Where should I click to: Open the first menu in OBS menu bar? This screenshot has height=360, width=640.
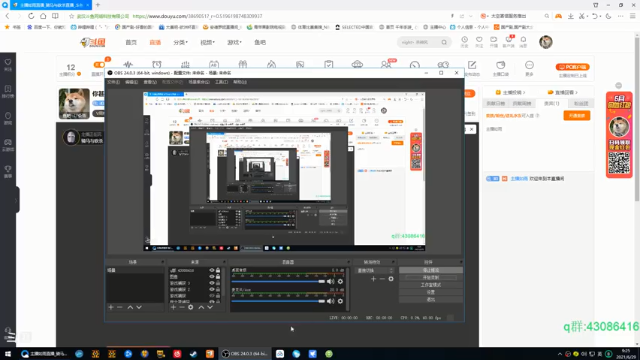113,82
